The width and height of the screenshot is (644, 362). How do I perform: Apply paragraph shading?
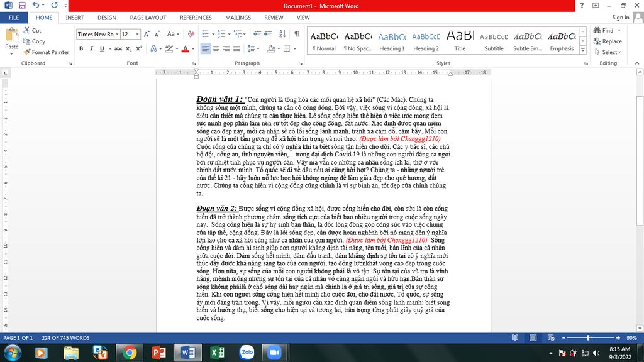click(270, 48)
